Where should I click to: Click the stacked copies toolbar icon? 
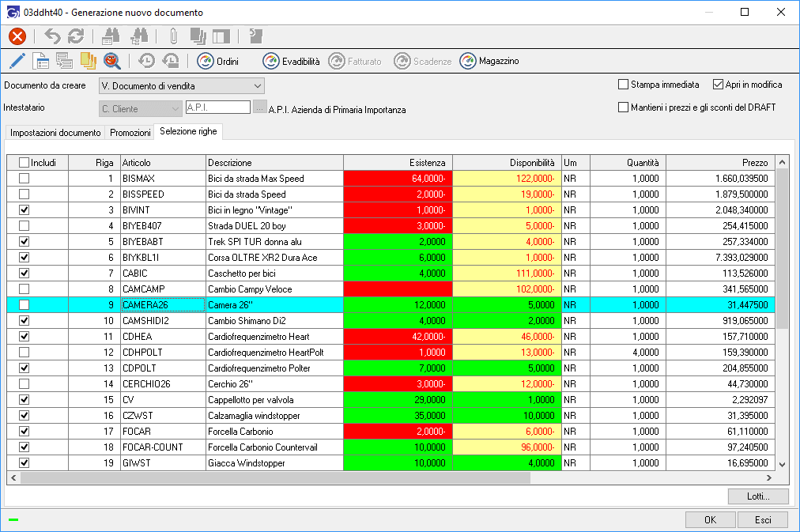pyautogui.click(x=198, y=36)
